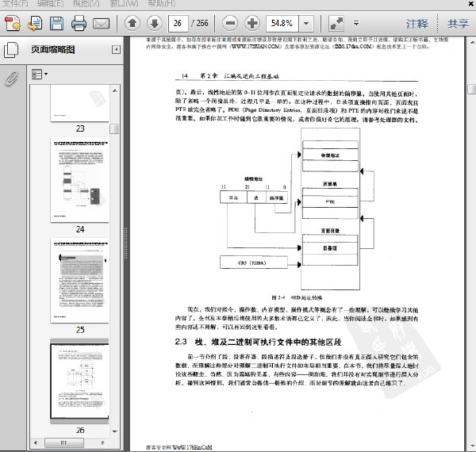Click the document vertical scrollbar handle
The height and width of the screenshot is (452, 476).
pyautogui.click(x=472, y=90)
